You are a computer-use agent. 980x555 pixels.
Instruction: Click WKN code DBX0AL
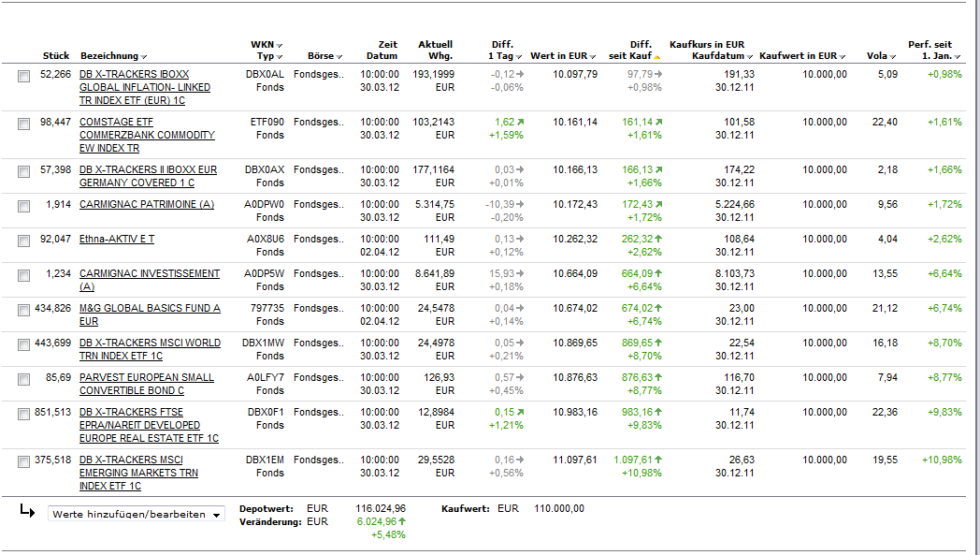tap(265, 75)
